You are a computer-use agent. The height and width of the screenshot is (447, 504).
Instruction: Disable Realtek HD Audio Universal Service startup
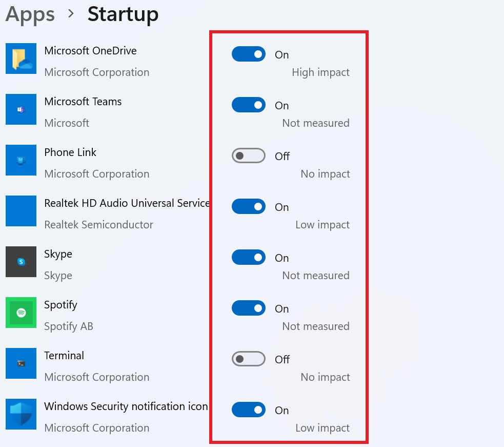point(249,206)
